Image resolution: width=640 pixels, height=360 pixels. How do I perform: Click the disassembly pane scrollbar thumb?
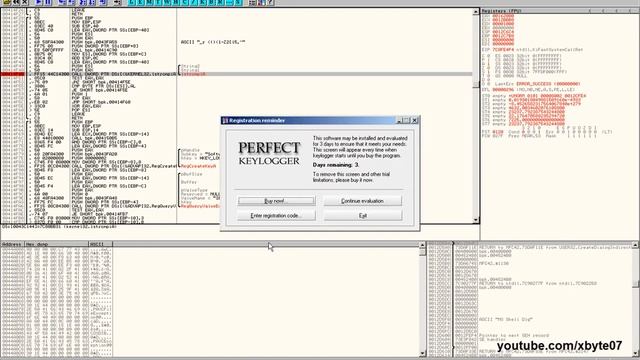pos(476,84)
